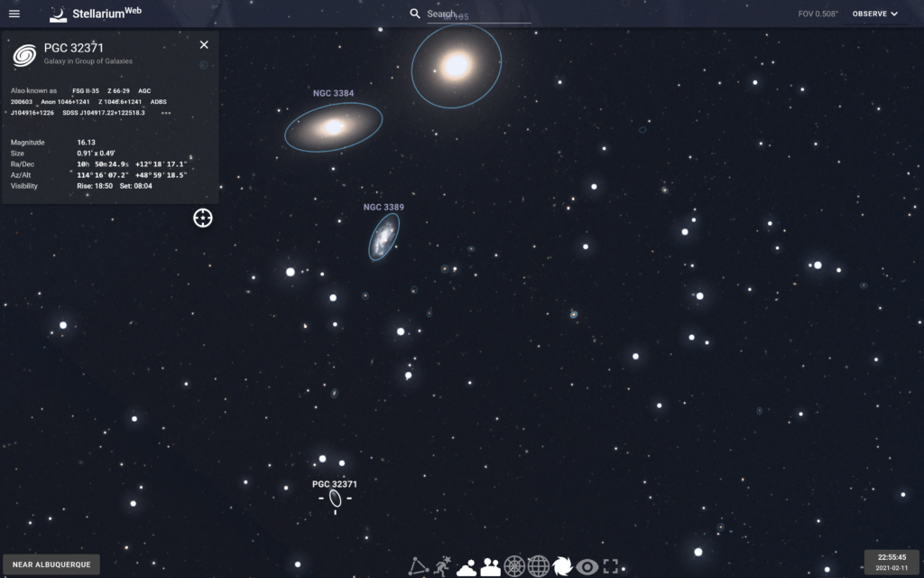924x578 pixels.
Task: Click the size value 0.91' x 0.49'
Action: pos(96,154)
